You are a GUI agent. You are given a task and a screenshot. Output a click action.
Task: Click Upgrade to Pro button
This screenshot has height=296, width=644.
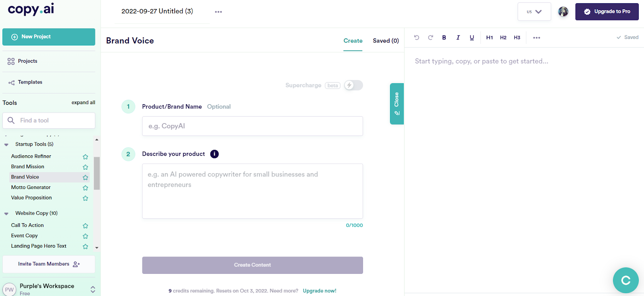click(607, 12)
